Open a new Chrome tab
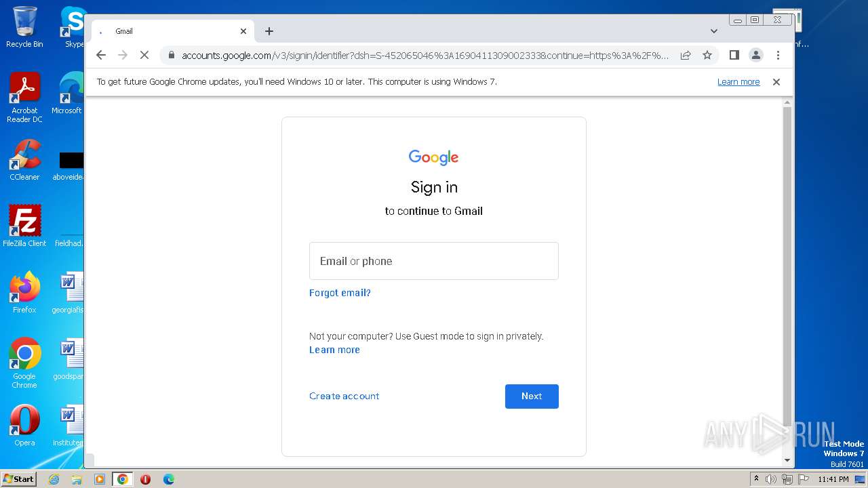 point(269,31)
